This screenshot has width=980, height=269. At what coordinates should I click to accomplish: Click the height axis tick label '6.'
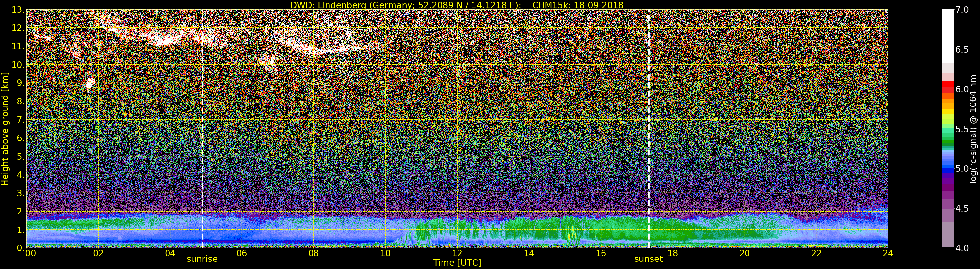pyautogui.click(x=20, y=138)
